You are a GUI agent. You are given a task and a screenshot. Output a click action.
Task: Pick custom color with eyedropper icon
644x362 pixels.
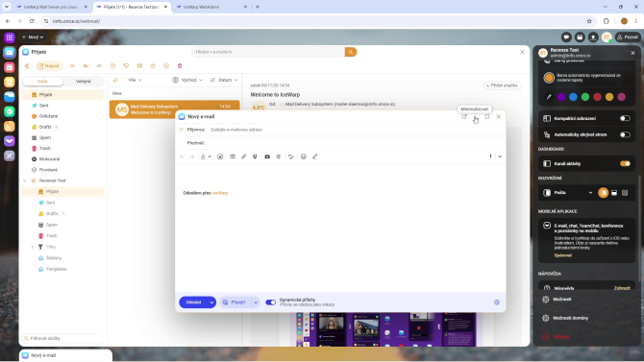549,97
